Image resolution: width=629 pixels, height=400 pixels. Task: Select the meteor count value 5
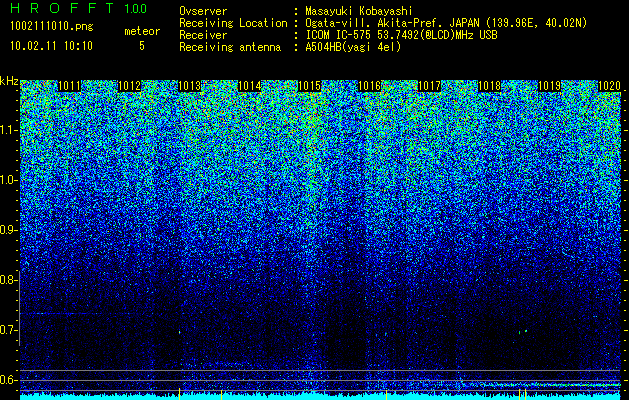coord(142,46)
